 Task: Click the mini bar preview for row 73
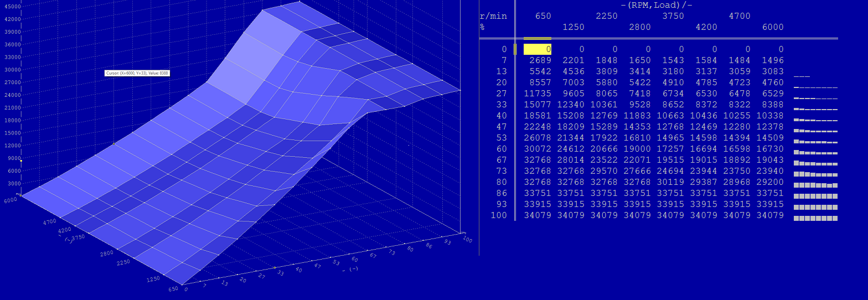815,173
